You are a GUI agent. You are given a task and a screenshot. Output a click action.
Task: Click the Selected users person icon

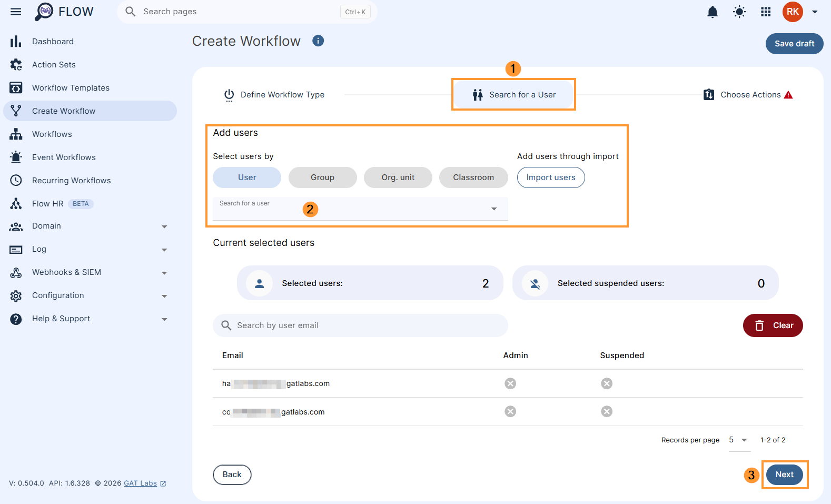259,283
